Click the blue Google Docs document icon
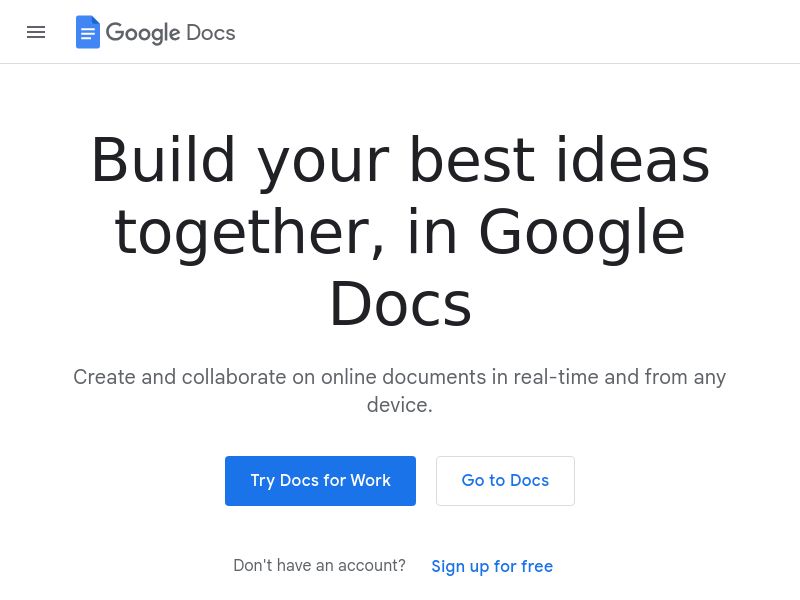This screenshot has height=600, width=800. pyautogui.click(x=88, y=32)
